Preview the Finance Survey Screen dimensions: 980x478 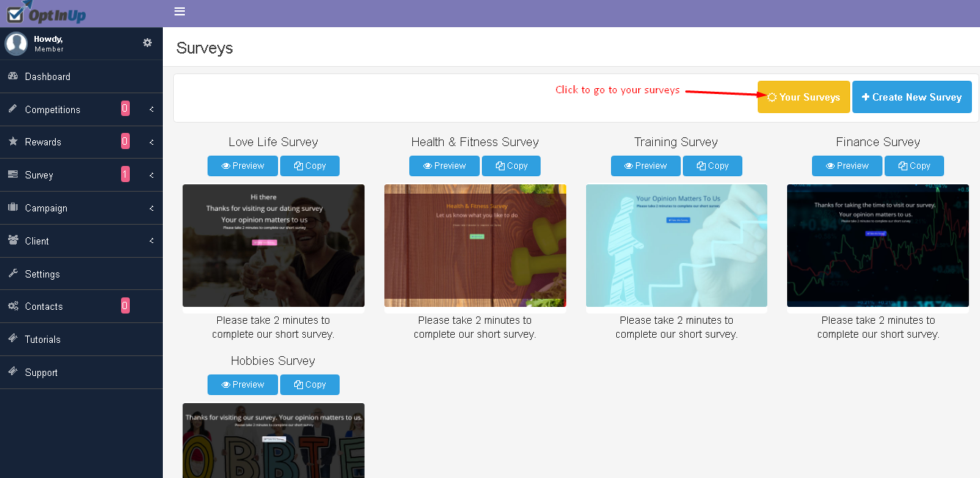tap(847, 166)
